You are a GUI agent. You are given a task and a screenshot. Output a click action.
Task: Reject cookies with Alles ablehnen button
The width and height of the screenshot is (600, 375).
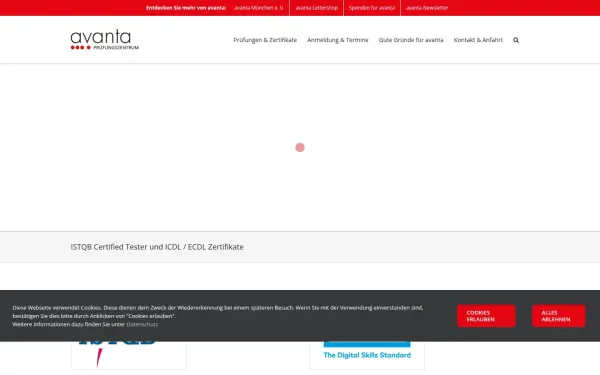point(559,316)
